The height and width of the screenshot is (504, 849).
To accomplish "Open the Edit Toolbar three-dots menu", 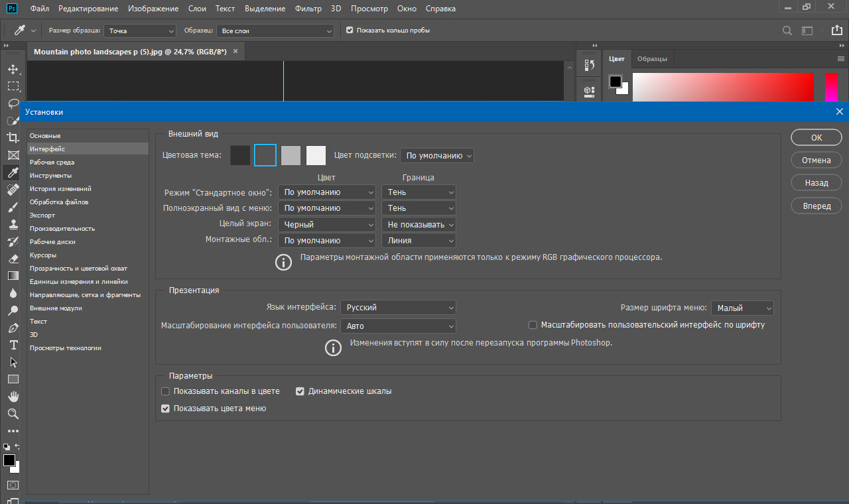I will [13, 431].
